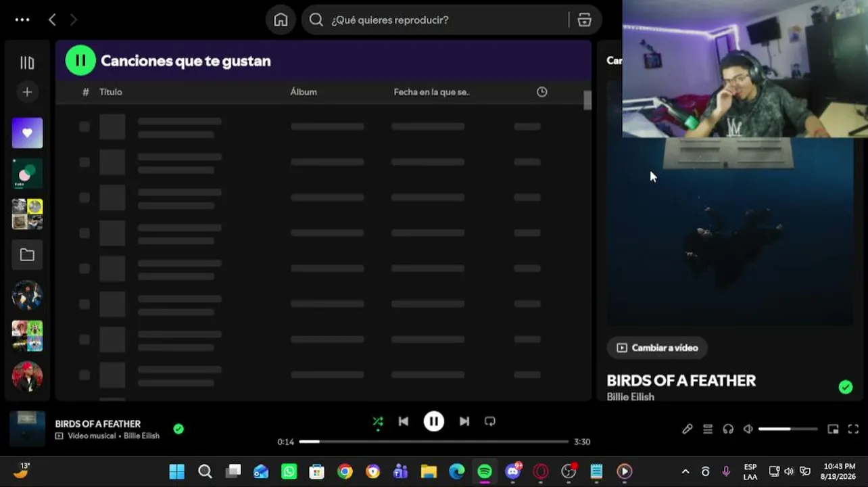Sort songs by the Título column
The width and height of the screenshot is (868, 487).
click(111, 92)
